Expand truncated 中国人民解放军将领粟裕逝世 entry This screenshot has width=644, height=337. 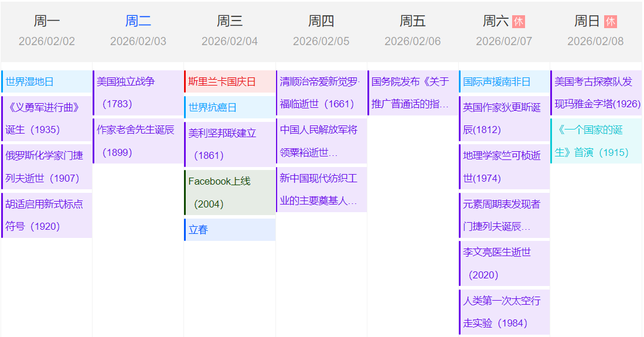tap(321, 141)
